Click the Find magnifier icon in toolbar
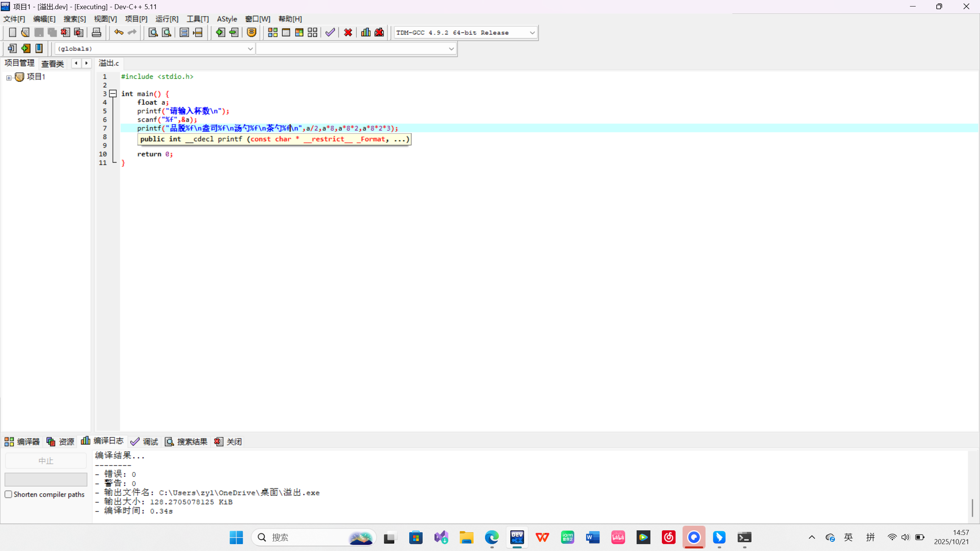980x551 pixels. coord(153,33)
